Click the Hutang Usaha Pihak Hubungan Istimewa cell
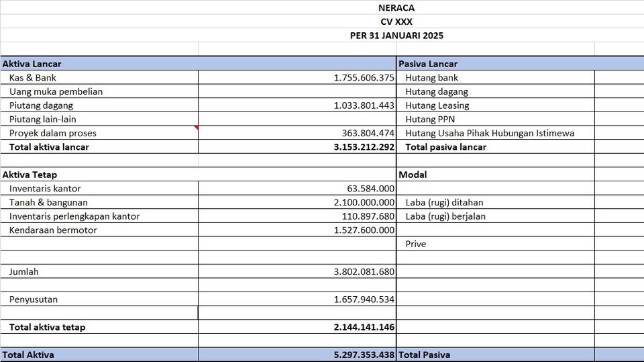The height and width of the screenshot is (362, 644). [x=490, y=133]
